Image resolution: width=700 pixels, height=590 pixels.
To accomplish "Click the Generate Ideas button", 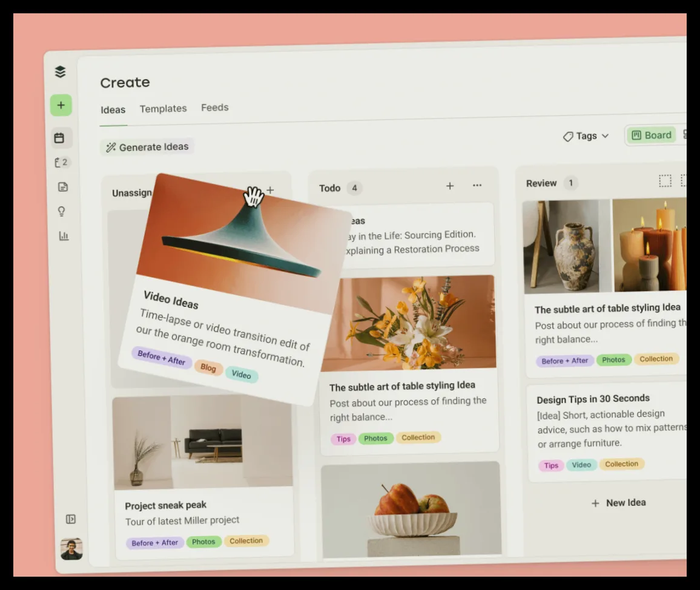I will [147, 147].
